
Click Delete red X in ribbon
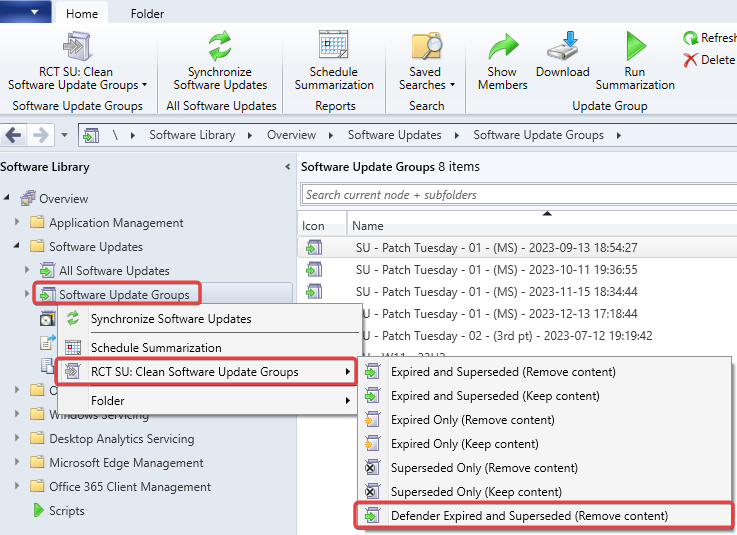(x=690, y=60)
